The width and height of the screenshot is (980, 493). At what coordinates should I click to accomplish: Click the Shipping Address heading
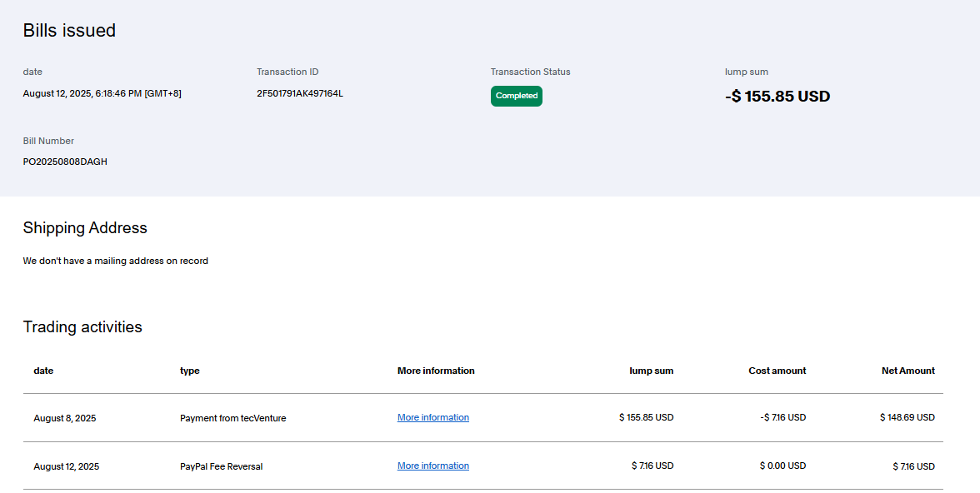[x=84, y=228]
